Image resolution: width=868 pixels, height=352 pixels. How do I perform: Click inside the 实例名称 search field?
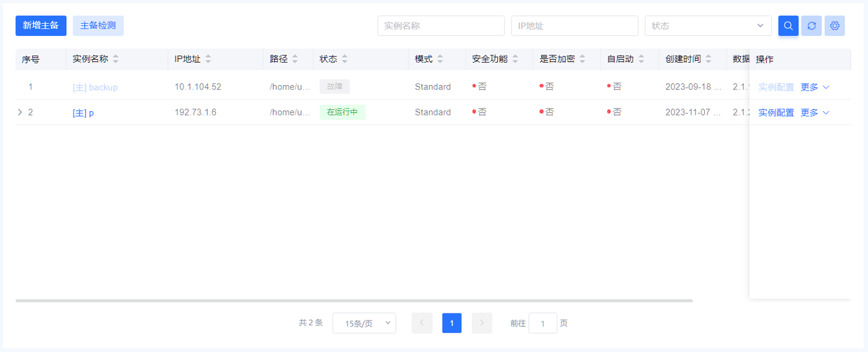coord(440,25)
